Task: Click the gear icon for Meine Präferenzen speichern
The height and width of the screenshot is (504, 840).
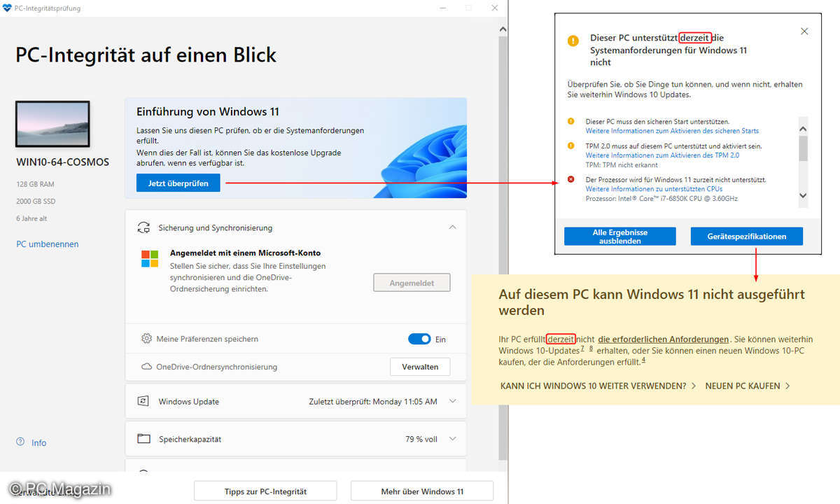Action: click(x=146, y=339)
